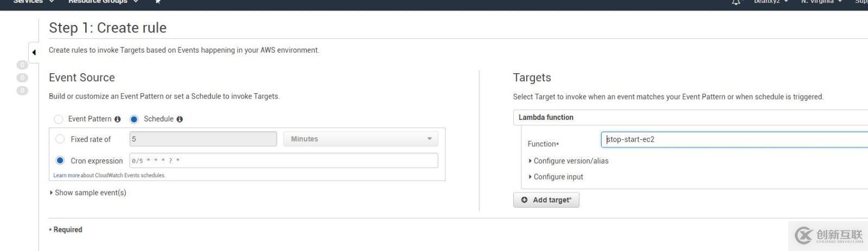Screen dimensions: 868x251
Task: Collapse the left sidebar using arrow icon
Action: point(34,53)
